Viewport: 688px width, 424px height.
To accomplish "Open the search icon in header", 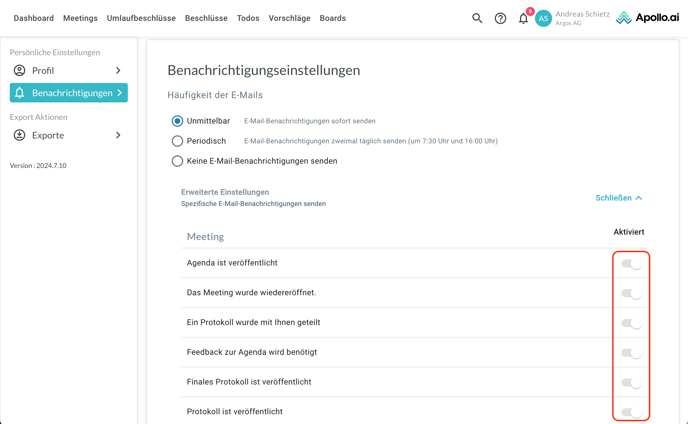I will pyautogui.click(x=477, y=18).
